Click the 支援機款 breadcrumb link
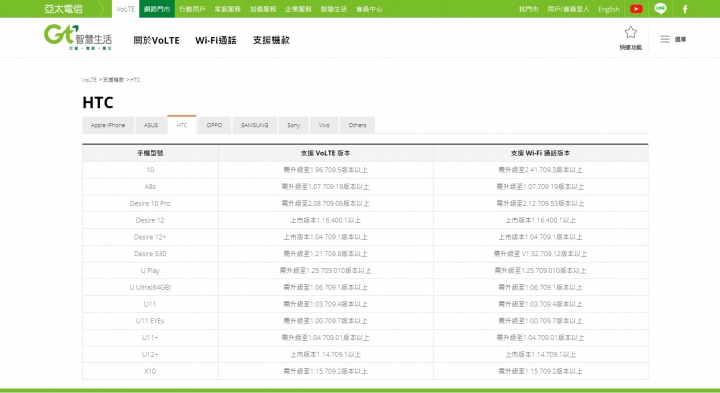The height and width of the screenshot is (393, 720). [x=113, y=80]
